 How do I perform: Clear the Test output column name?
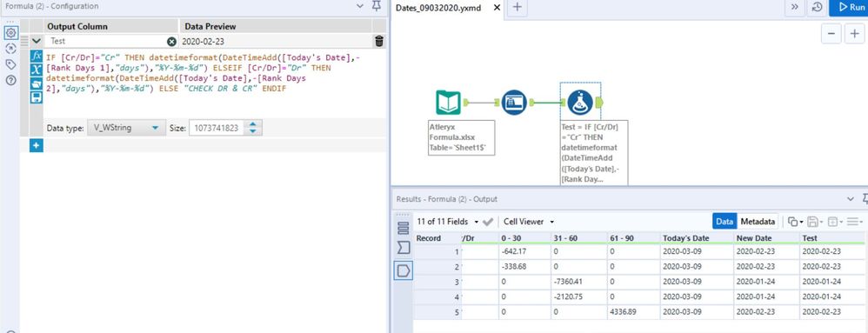point(171,42)
